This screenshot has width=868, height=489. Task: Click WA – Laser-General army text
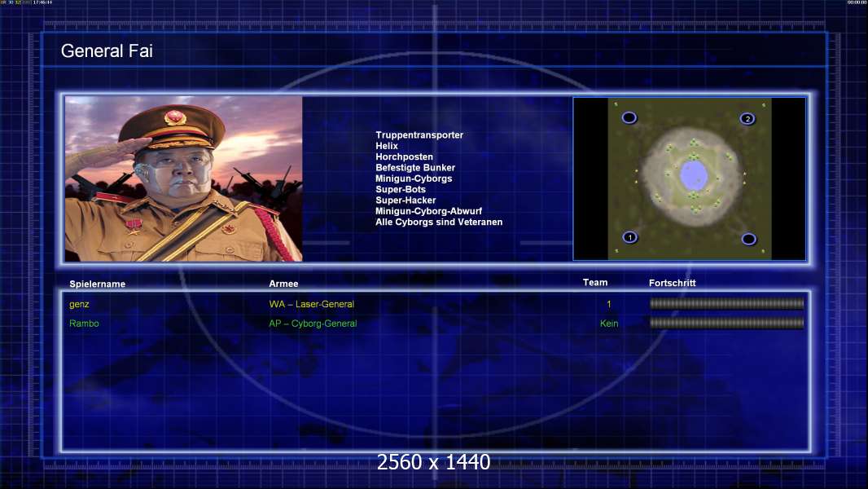tap(312, 304)
